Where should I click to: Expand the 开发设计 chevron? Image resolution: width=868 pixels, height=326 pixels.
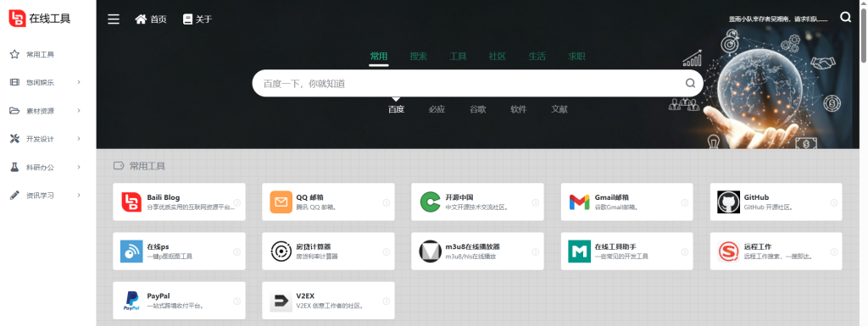point(79,139)
